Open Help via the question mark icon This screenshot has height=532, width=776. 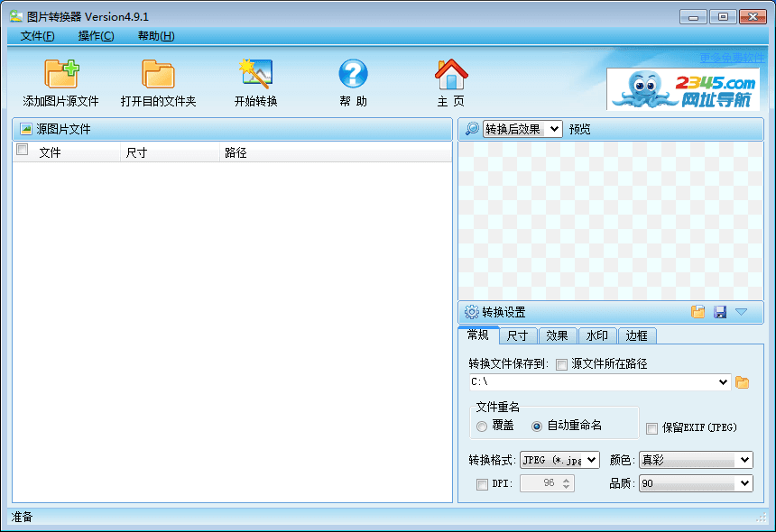click(x=353, y=73)
